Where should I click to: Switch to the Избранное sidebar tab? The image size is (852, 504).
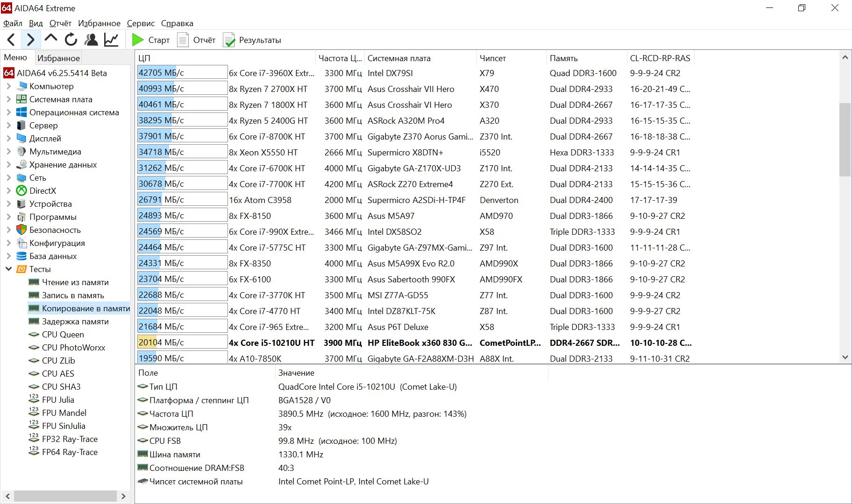click(58, 58)
